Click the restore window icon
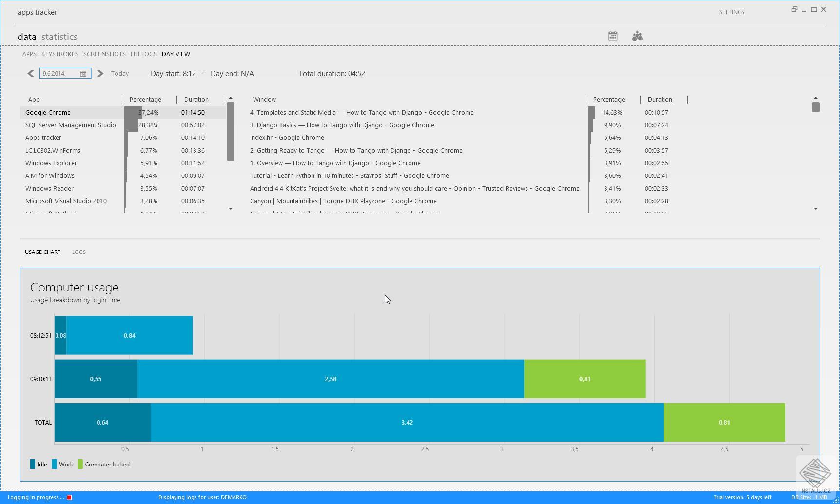 (794, 9)
